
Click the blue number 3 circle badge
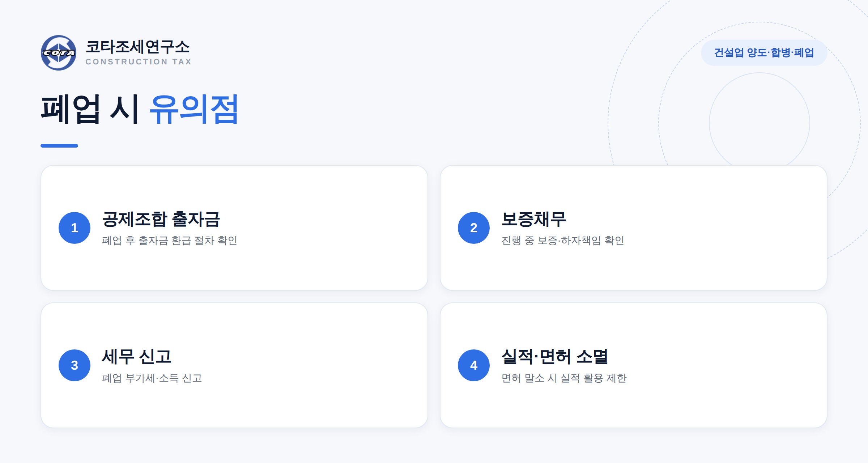(x=75, y=365)
